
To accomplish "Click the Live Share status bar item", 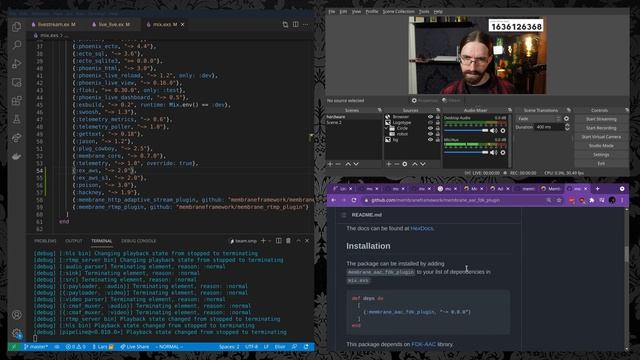I will coord(135,347).
